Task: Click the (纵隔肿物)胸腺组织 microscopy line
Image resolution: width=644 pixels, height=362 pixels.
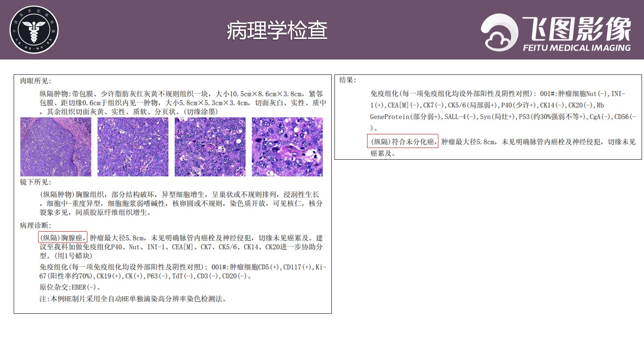Action: tap(179, 194)
